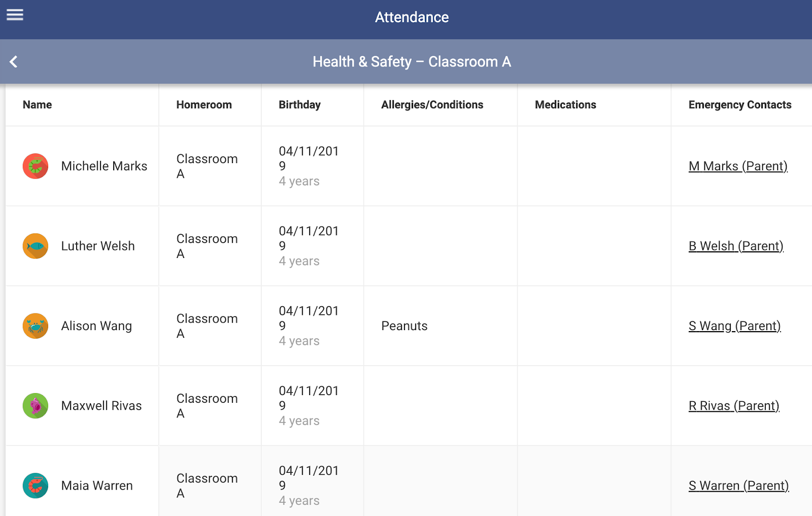Viewport: 812px width, 516px height.
Task: Click Maia Warren's teal shrimp avatar
Action: pos(36,486)
